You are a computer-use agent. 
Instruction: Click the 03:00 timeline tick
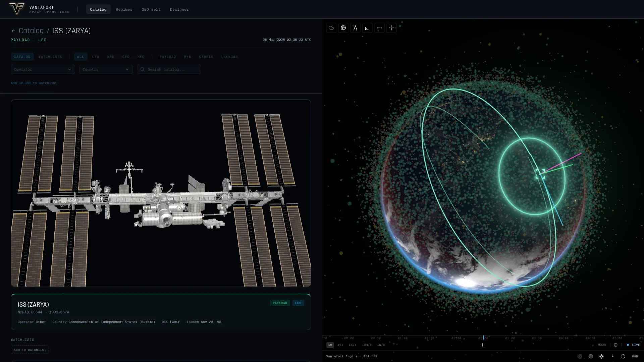(x=510, y=338)
